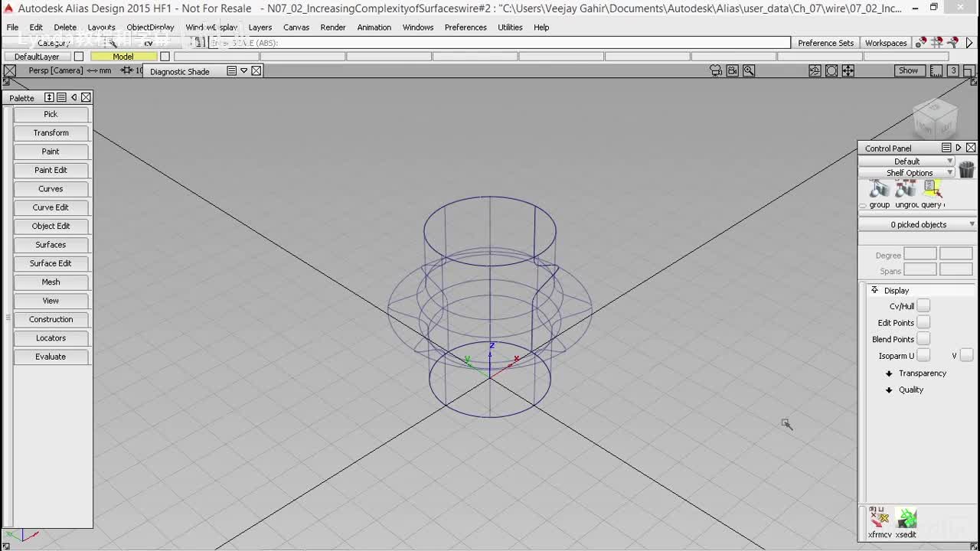Click the ruler grid icon beside Show
Screen dimensions: 980x551
coord(936,70)
